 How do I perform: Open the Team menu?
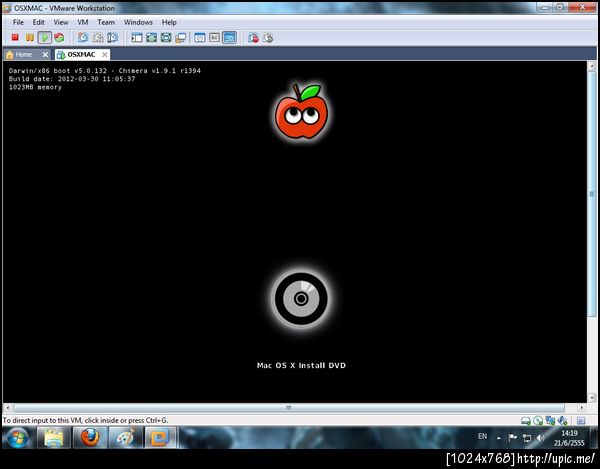coord(106,22)
